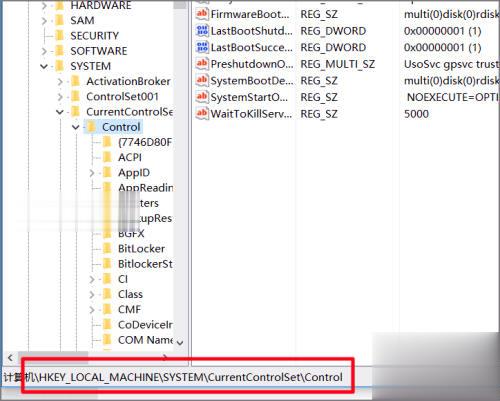
Task: Collapse the Control key
Action: (x=76, y=127)
